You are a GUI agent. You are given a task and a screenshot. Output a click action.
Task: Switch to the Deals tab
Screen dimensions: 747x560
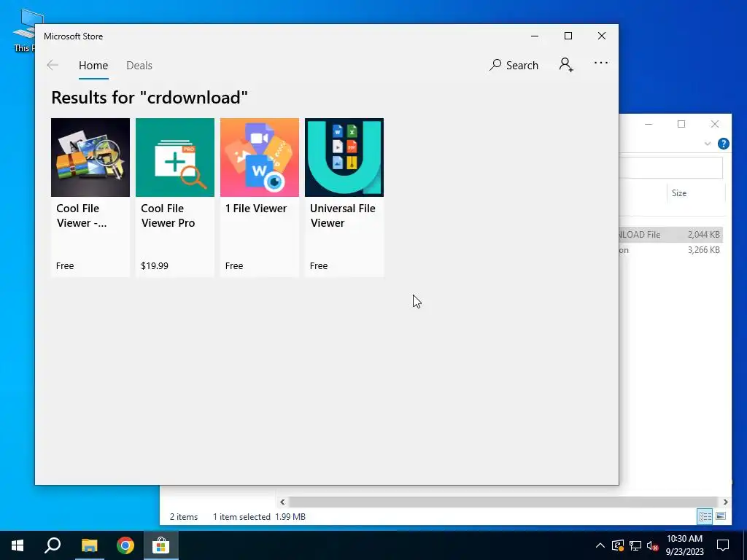point(139,65)
